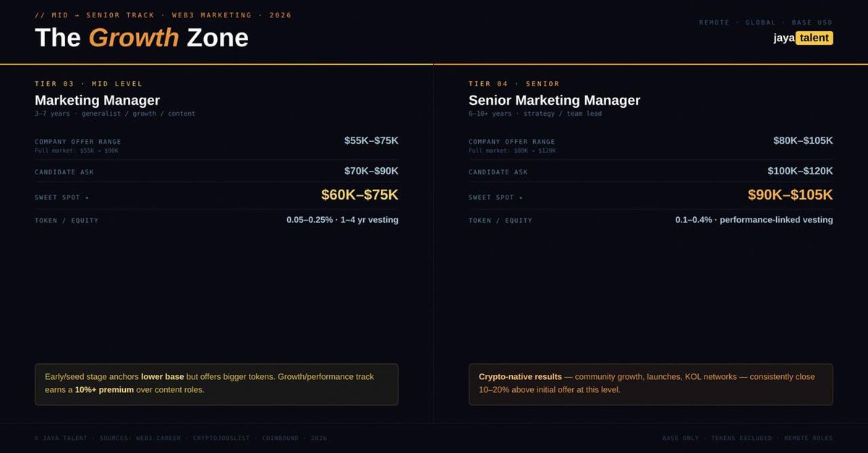Click the '$60K–$75K' sweet spot value
The height and width of the screenshot is (453, 868).
[359, 195]
